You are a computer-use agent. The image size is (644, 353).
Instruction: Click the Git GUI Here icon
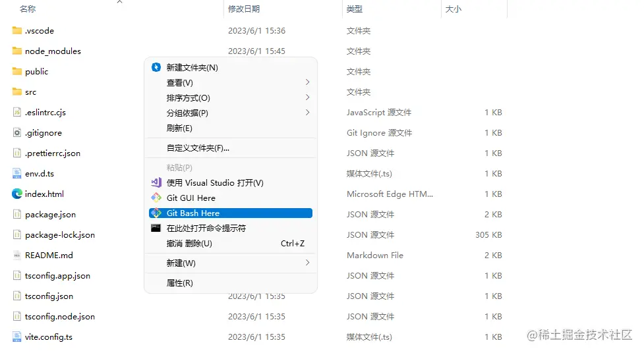156,198
